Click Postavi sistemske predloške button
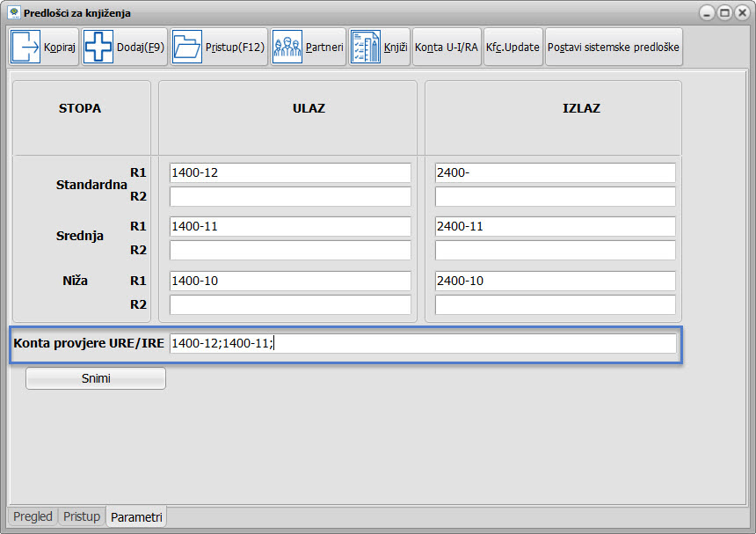The height and width of the screenshot is (534, 756). click(x=614, y=47)
